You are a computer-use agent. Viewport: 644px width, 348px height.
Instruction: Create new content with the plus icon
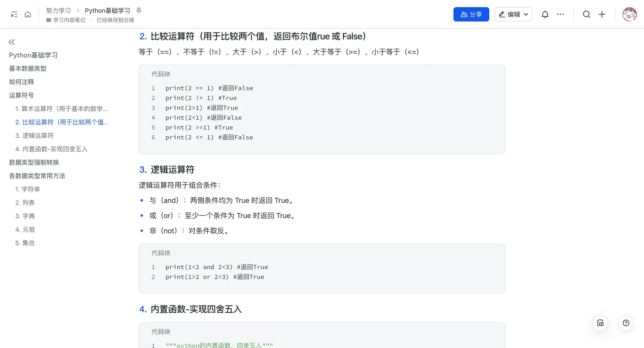(602, 14)
